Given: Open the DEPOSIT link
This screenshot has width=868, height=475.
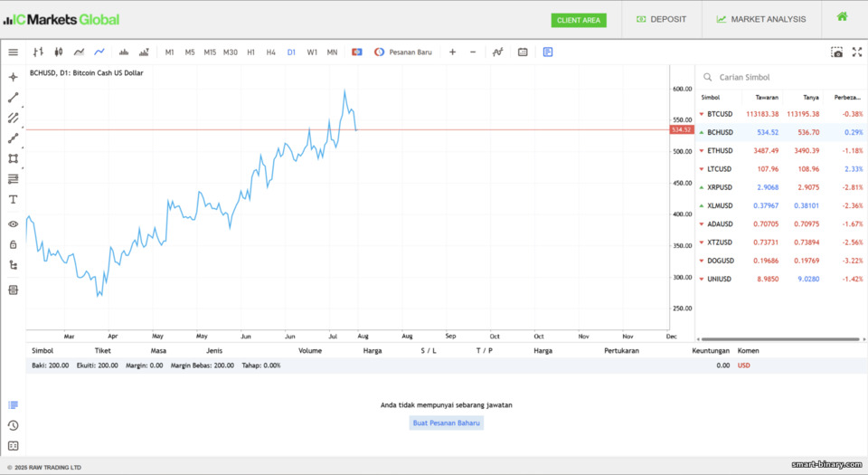Looking at the screenshot, I should click(x=662, y=19).
